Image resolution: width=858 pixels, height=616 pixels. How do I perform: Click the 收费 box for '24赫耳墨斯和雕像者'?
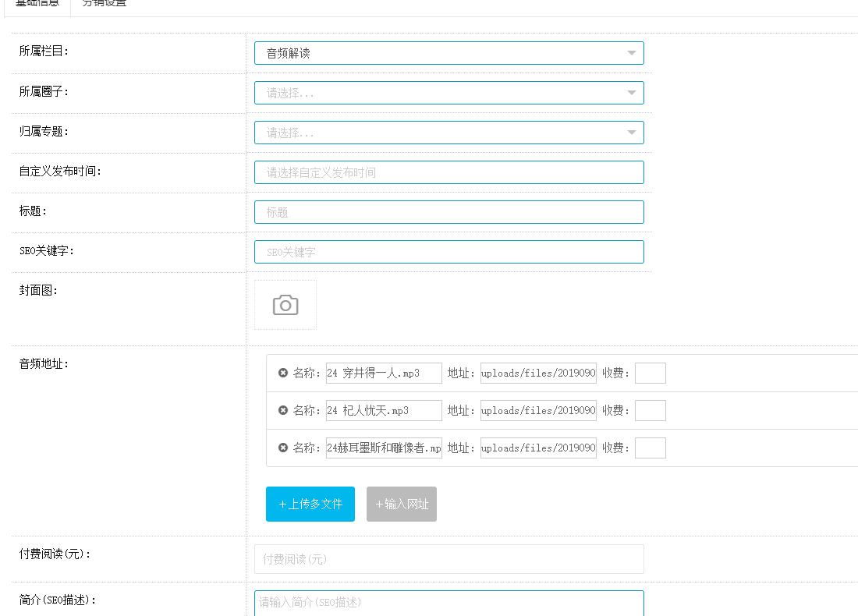(650, 448)
